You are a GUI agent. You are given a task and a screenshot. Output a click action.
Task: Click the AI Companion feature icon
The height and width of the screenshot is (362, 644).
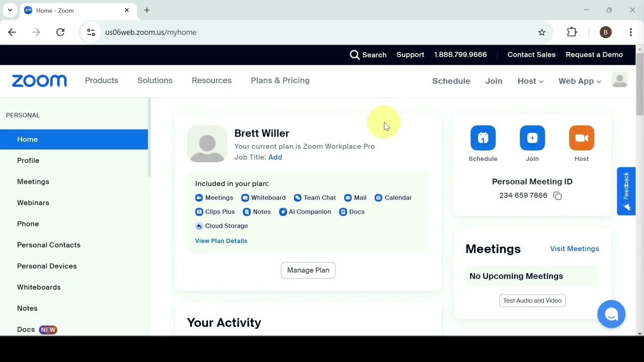283,212
